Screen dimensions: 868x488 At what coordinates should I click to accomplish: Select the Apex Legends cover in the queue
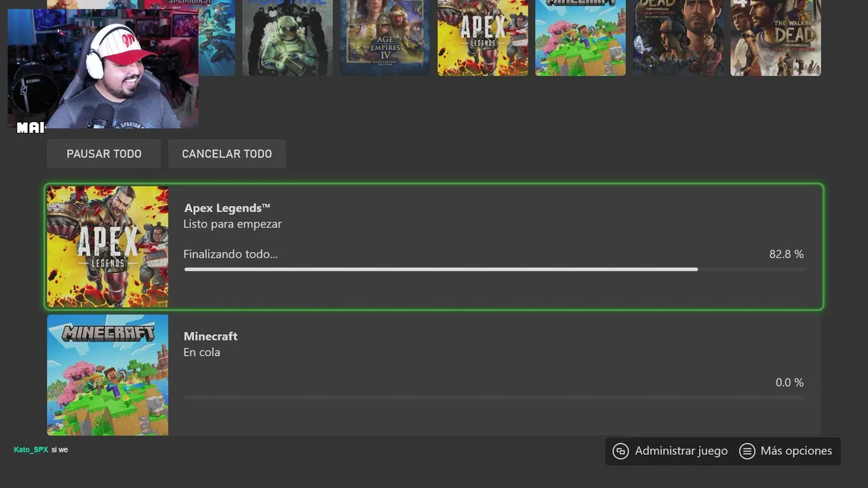[107, 247]
